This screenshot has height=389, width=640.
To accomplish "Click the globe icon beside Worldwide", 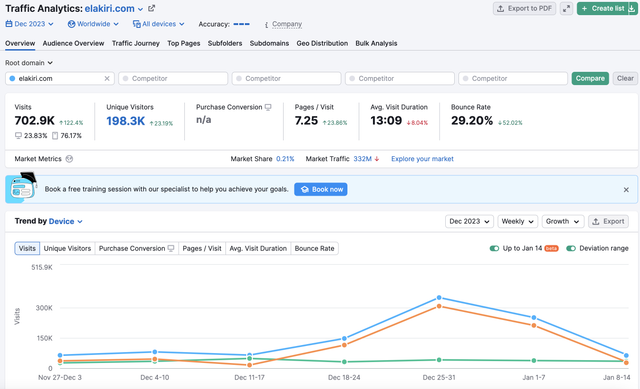I will (x=71, y=24).
